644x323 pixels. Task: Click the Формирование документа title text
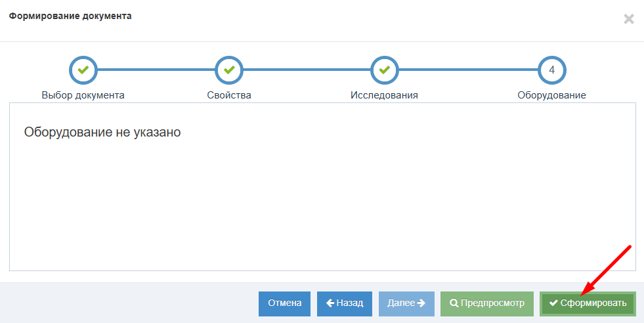[x=70, y=16]
